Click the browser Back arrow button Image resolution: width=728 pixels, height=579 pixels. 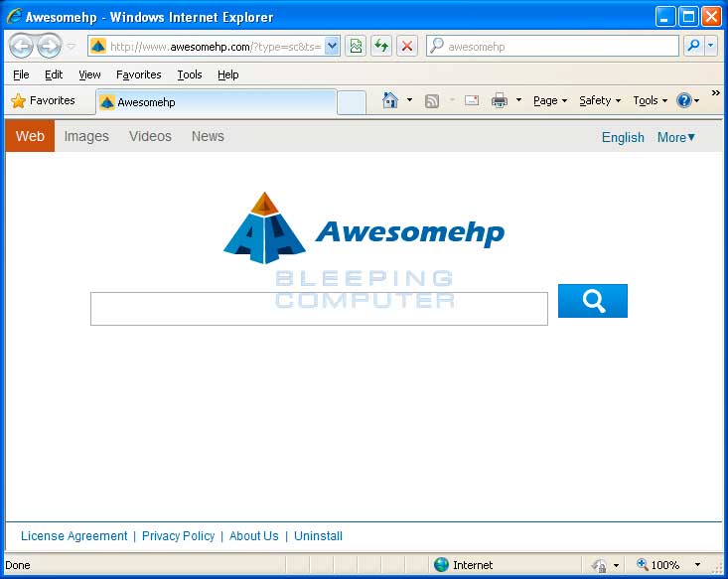(x=22, y=46)
